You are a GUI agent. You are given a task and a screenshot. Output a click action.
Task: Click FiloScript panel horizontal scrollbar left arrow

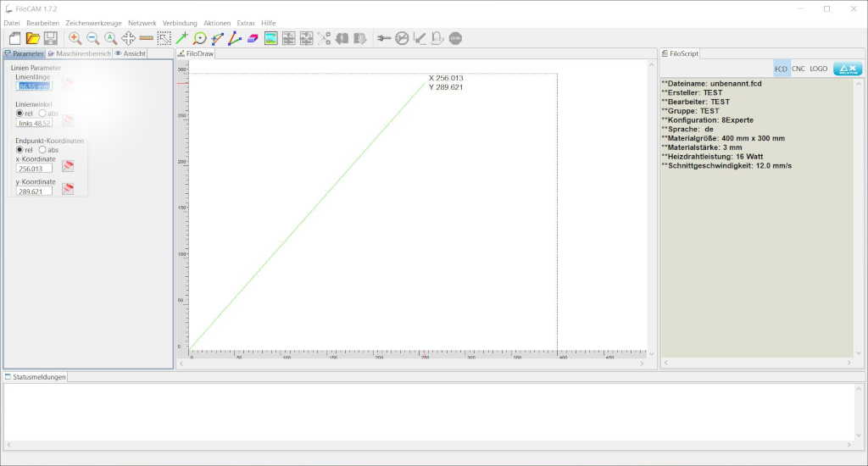pyautogui.click(x=666, y=363)
